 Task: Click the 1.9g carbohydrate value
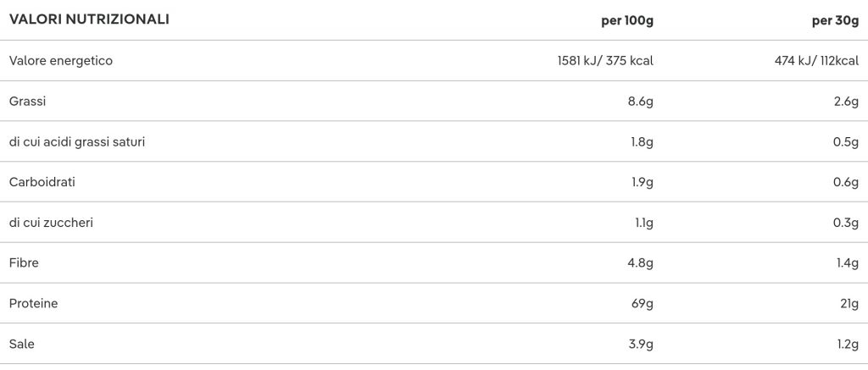(x=643, y=182)
